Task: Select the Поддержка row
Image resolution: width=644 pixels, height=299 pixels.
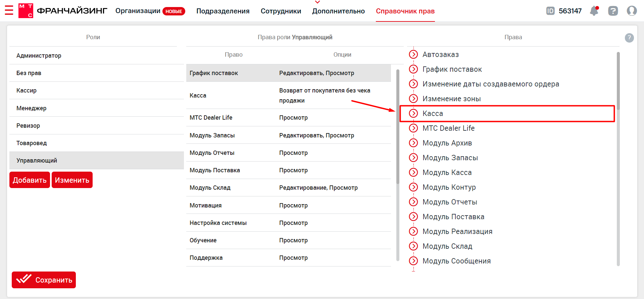Action: (x=289, y=258)
